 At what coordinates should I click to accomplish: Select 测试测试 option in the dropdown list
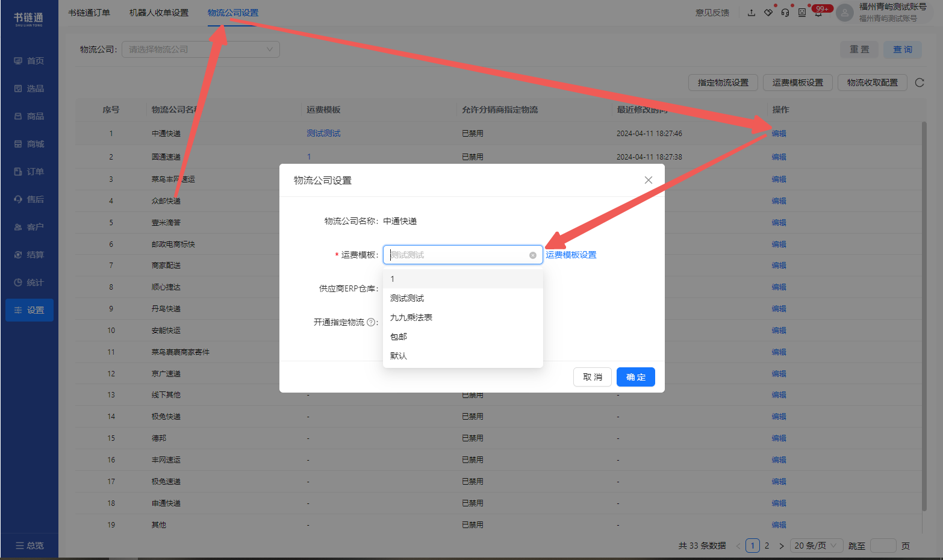pos(463,298)
